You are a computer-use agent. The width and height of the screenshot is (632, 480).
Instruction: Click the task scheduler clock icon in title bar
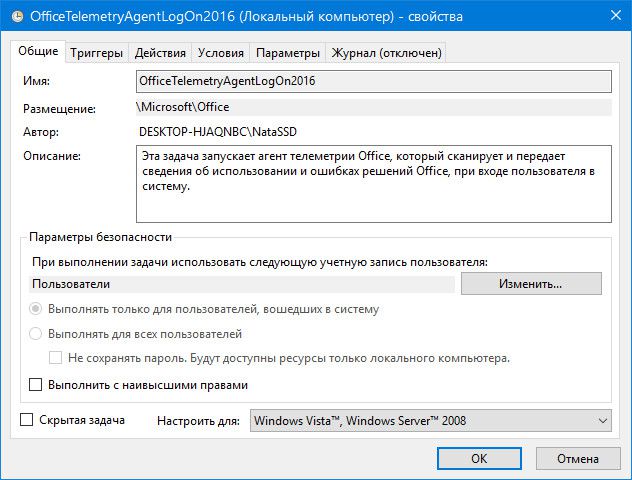tap(17, 16)
